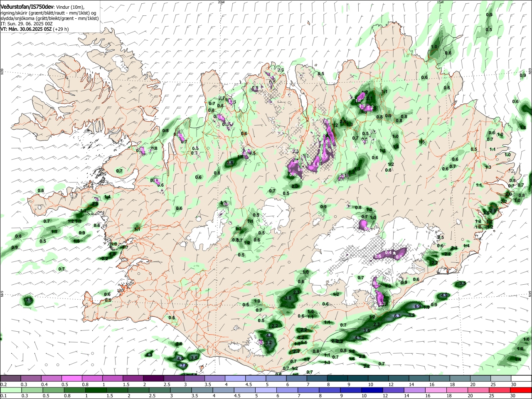The width and height of the screenshot is (532, 399).
Task: Click the bold title 'Veðurstofan/IS750dev'
Action: coord(27,7)
